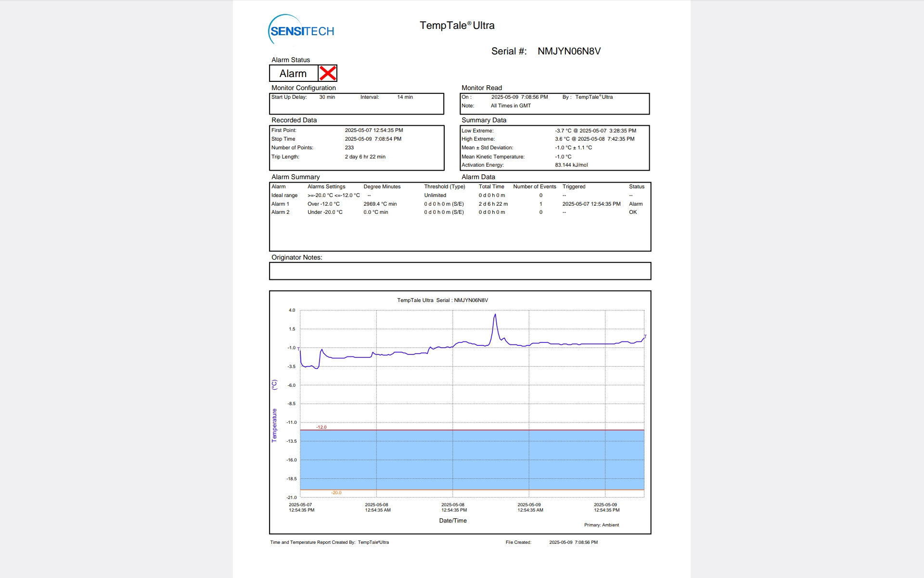Click the 'Degree Minutes' column header
This screenshot has width=924, height=578.
pos(382,187)
